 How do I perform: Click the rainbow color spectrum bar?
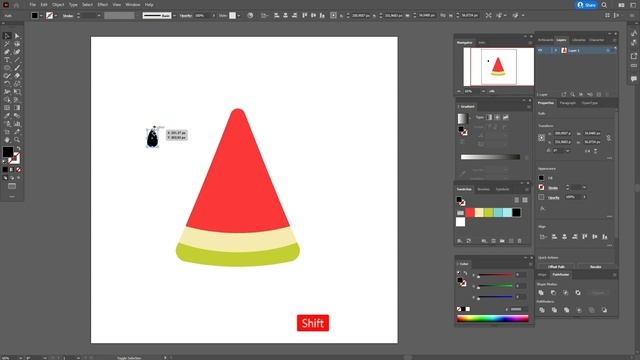pyautogui.click(x=492, y=319)
